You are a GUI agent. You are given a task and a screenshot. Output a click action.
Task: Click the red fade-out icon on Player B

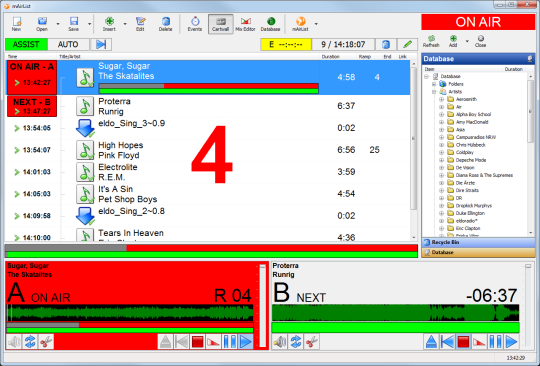pos(479,342)
